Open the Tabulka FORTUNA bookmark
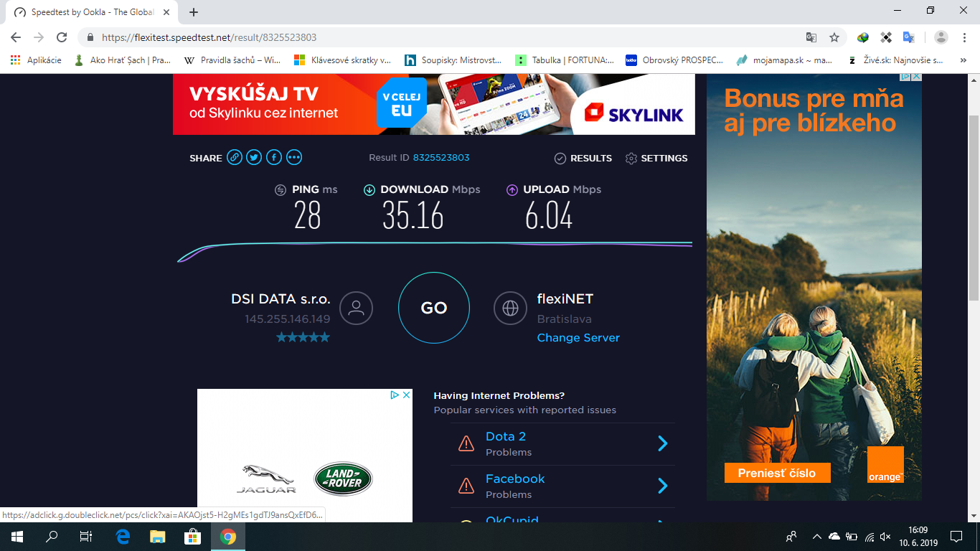 pyautogui.click(x=564, y=60)
